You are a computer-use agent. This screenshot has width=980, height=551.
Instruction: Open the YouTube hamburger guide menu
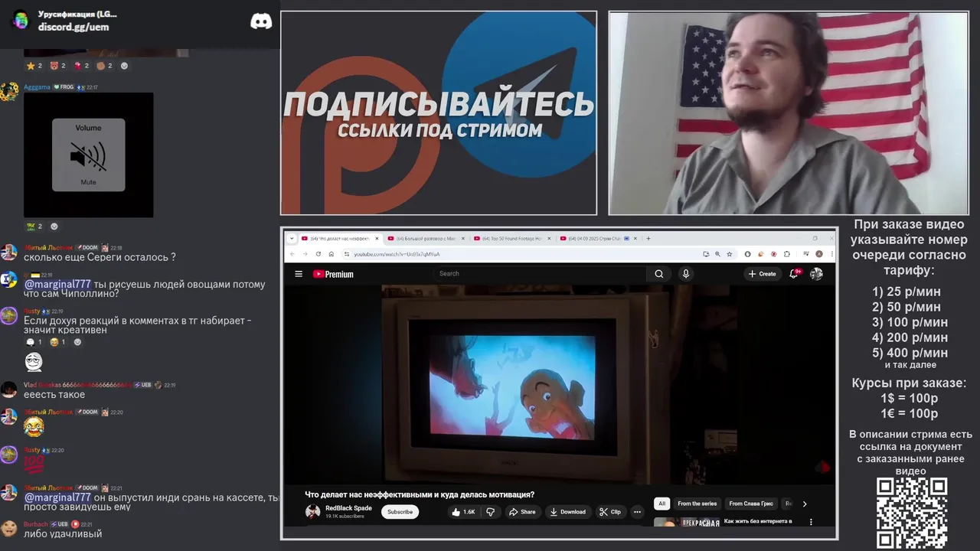click(x=299, y=274)
